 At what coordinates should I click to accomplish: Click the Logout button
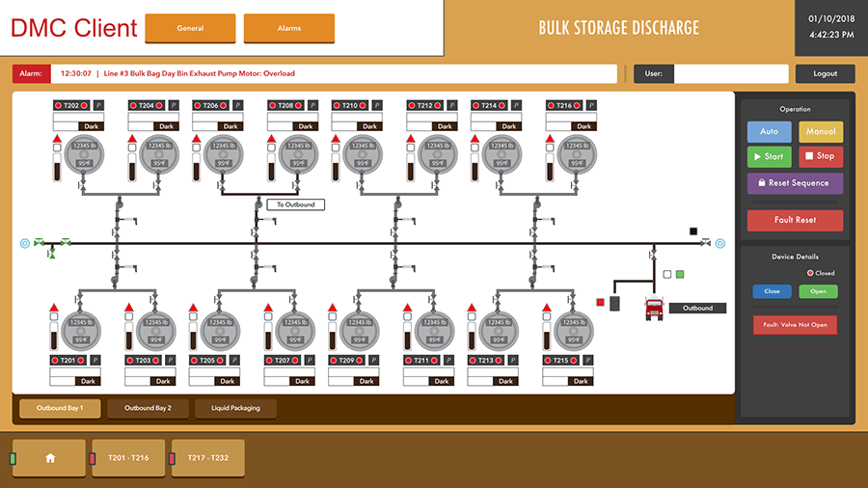pos(825,73)
